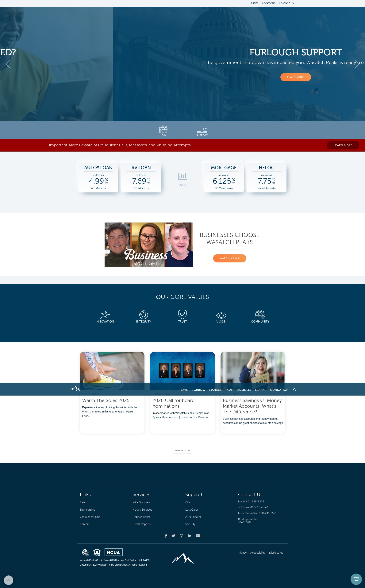Click Careers footer link

pos(84,524)
